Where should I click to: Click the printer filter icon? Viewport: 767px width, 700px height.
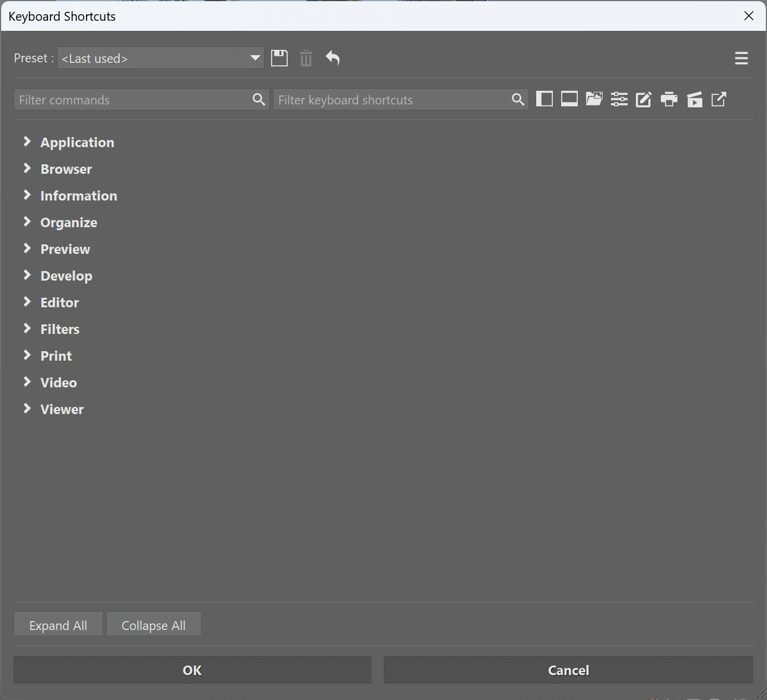pos(669,99)
